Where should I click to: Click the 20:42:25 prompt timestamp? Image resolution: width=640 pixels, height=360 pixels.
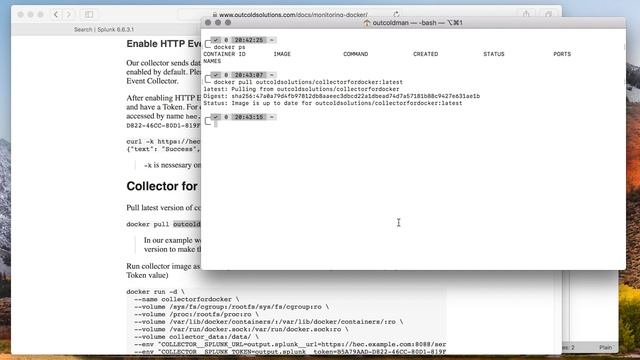(x=249, y=40)
